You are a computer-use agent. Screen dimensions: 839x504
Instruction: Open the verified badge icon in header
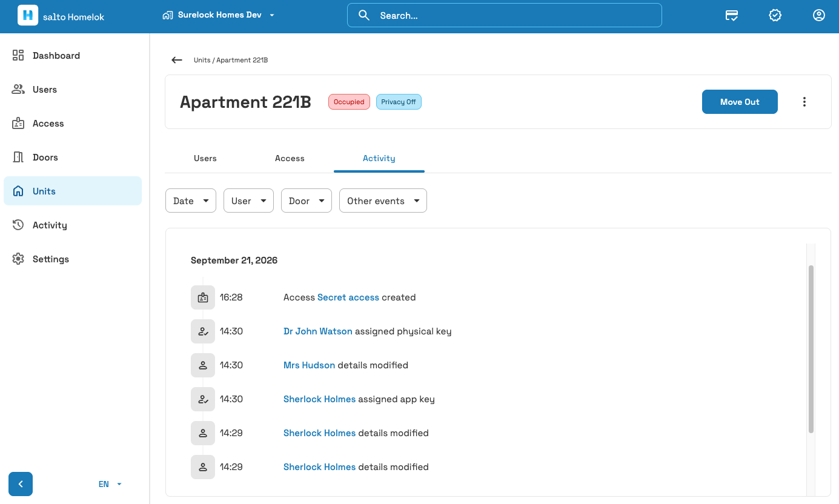(775, 16)
